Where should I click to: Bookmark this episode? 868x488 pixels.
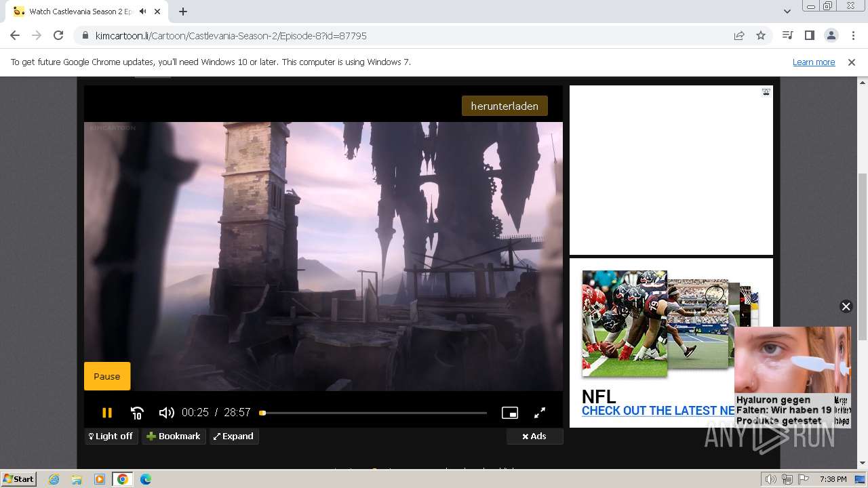pyautogui.click(x=174, y=436)
